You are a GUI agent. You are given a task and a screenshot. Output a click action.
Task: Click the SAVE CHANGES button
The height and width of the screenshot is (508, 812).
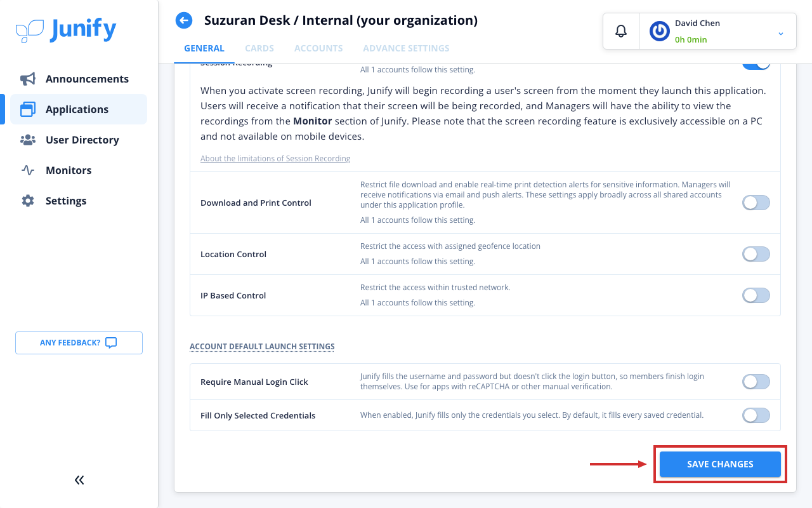720,464
